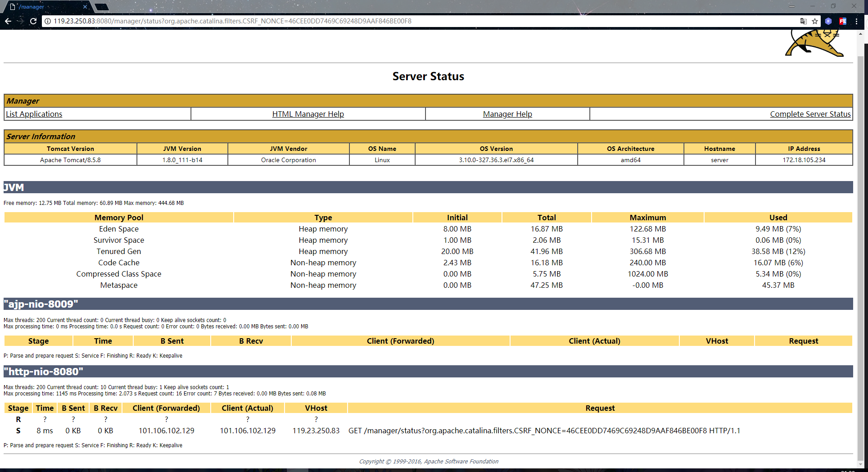Click the JVM section header

(428, 187)
